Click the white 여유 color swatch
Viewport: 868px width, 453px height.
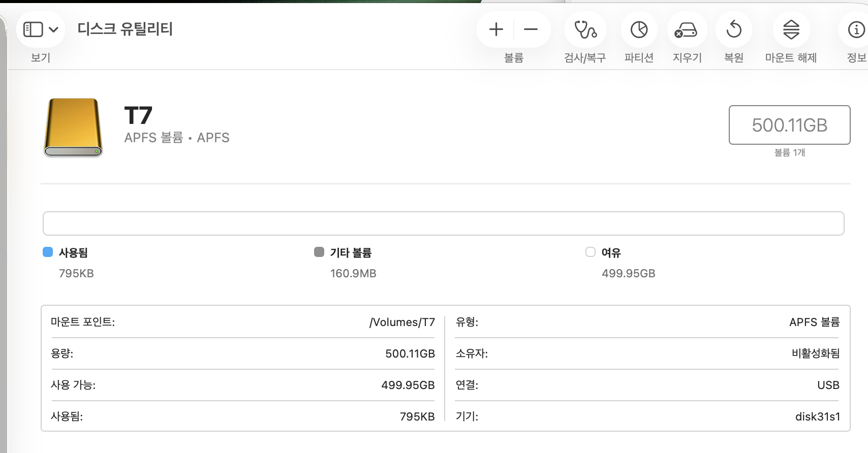[591, 252]
